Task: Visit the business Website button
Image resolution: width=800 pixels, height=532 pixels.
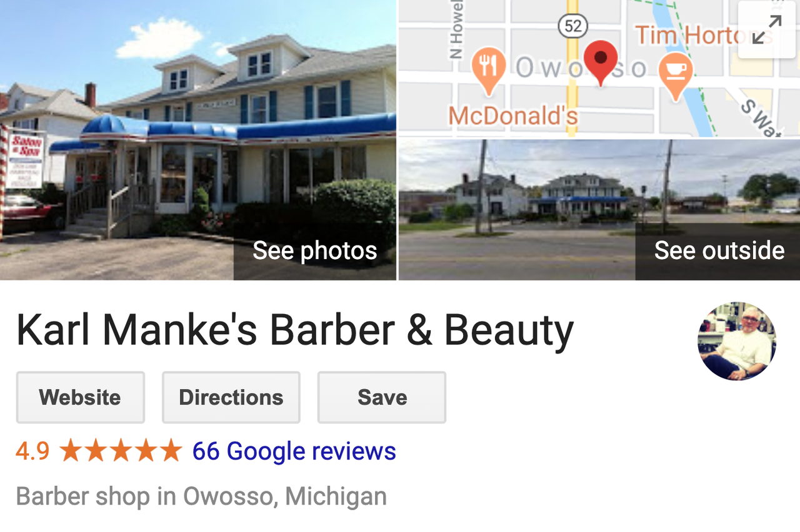Action: pyautogui.click(x=81, y=398)
